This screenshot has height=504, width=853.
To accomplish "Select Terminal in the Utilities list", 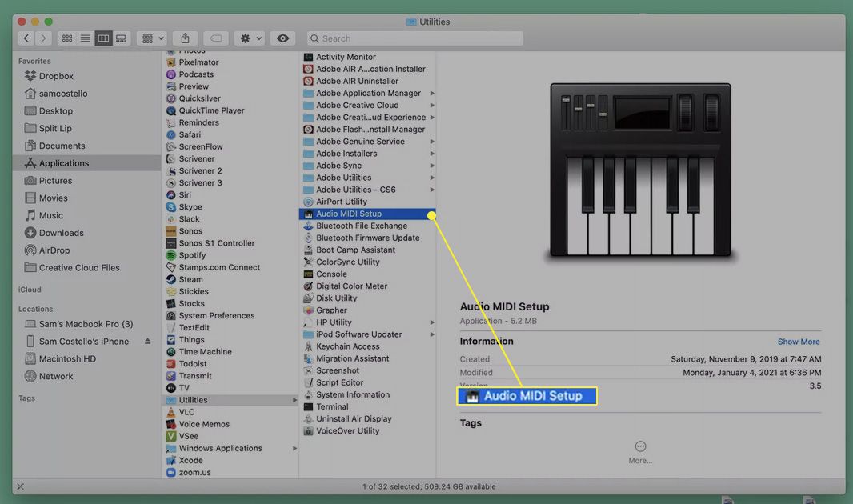I will (x=331, y=407).
